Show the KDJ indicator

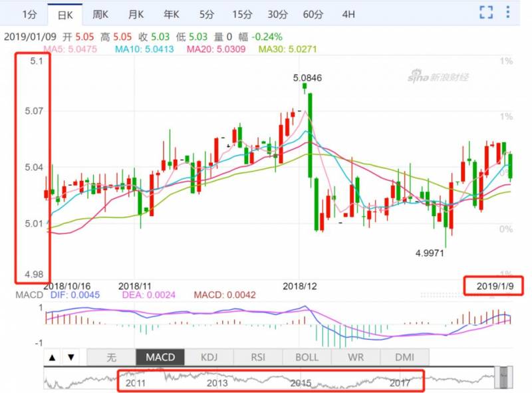coord(209,357)
